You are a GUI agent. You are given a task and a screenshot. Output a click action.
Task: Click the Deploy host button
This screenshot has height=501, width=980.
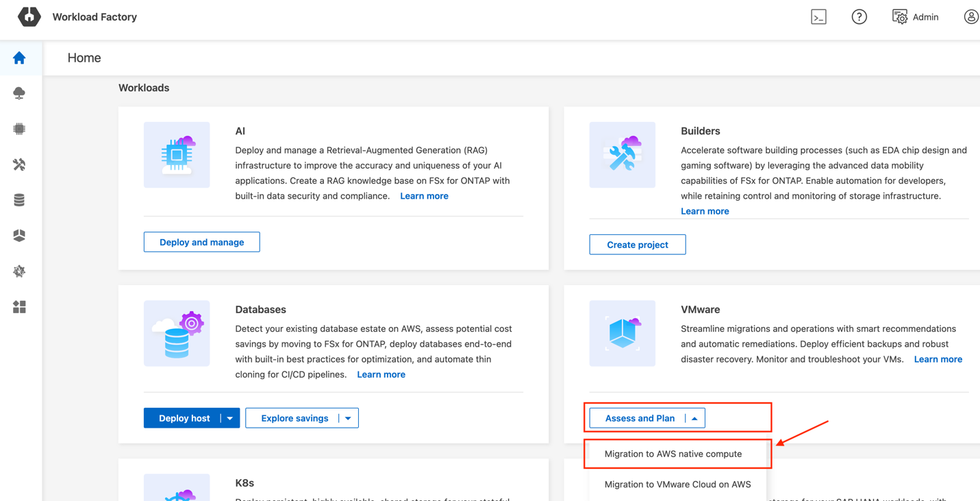click(x=184, y=418)
